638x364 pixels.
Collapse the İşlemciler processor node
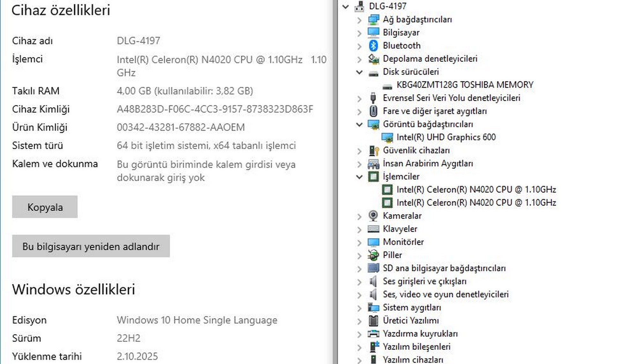click(x=359, y=177)
